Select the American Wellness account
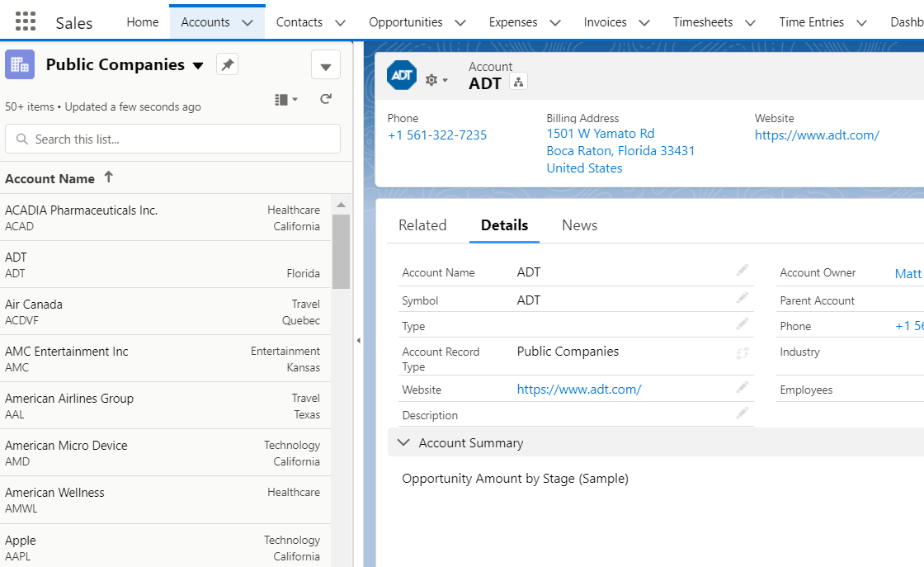924x567 pixels. pyautogui.click(x=165, y=500)
